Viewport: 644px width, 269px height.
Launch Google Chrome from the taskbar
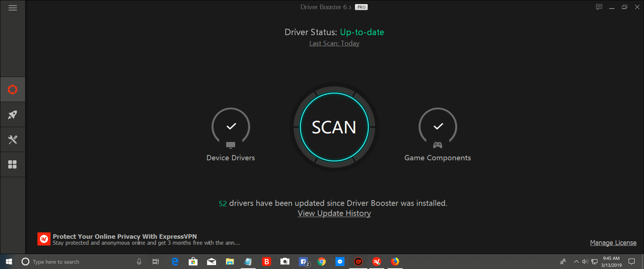tap(322, 261)
